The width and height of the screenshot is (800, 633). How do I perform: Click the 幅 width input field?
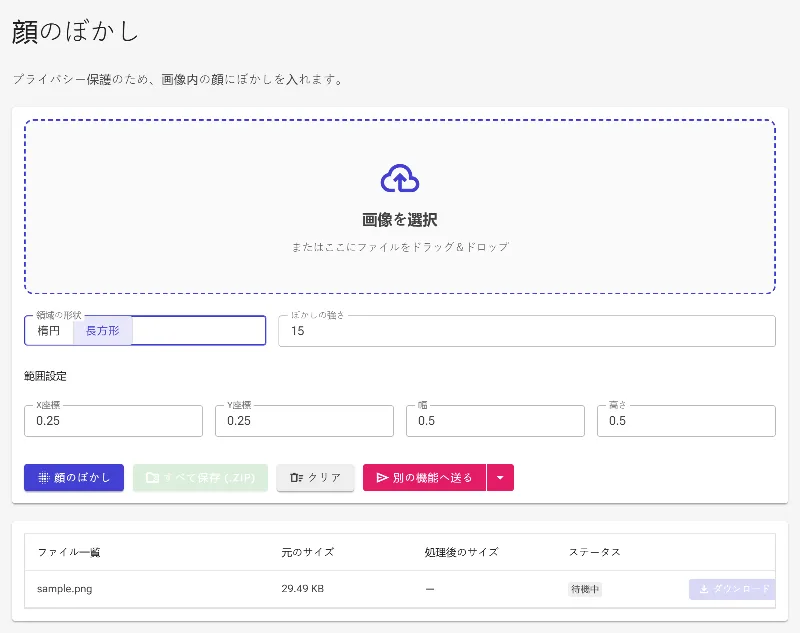click(495, 421)
